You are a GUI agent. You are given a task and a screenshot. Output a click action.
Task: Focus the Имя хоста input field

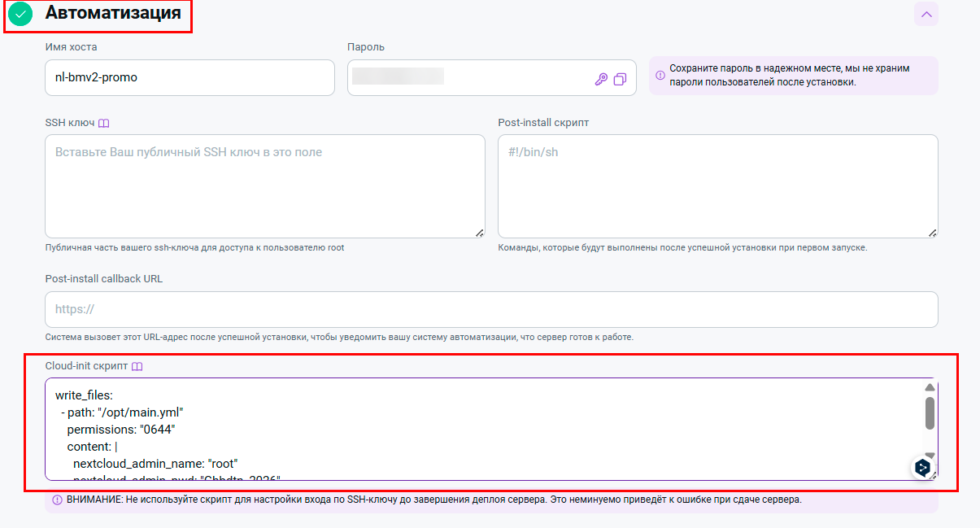pos(189,78)
